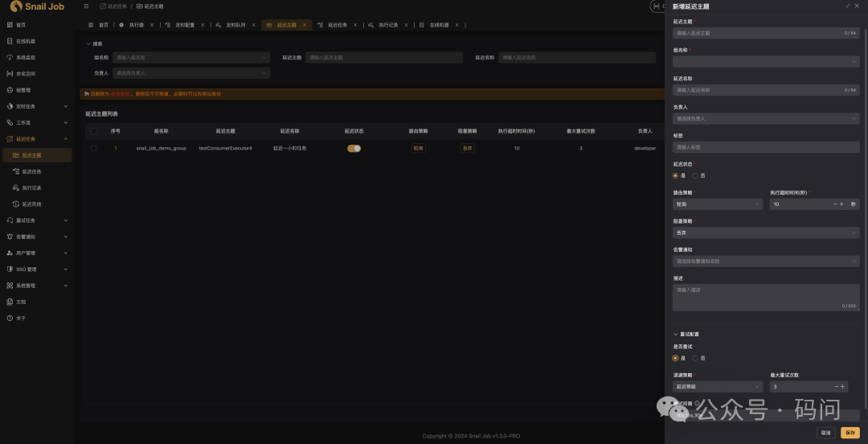Open 首页 in the left sidebar
The height and width of the screenshot is (444, 868).
pyautogui.click(x=20, y=25)
